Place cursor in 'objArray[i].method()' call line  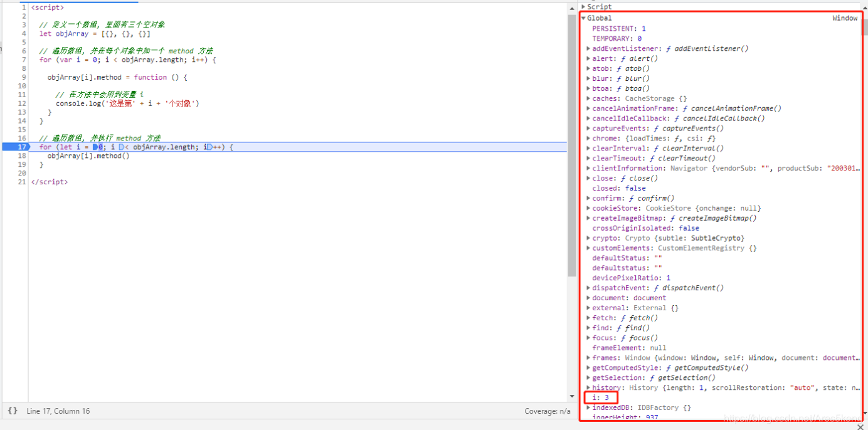pyautogui.click(x=88, y=155)
